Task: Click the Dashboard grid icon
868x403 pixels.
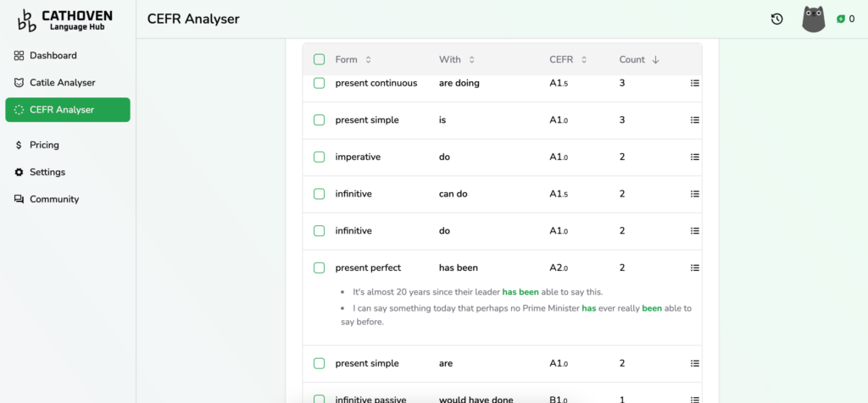Action: pos(19,55)
